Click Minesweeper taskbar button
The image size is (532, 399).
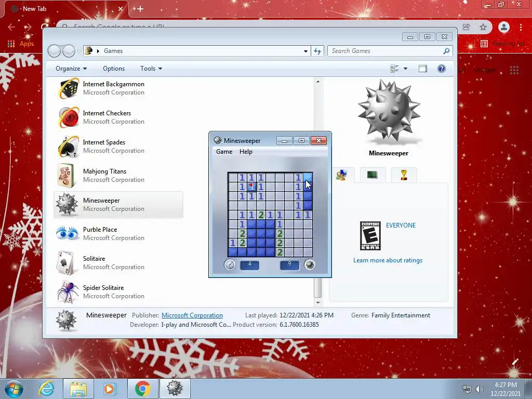point(175,389)
